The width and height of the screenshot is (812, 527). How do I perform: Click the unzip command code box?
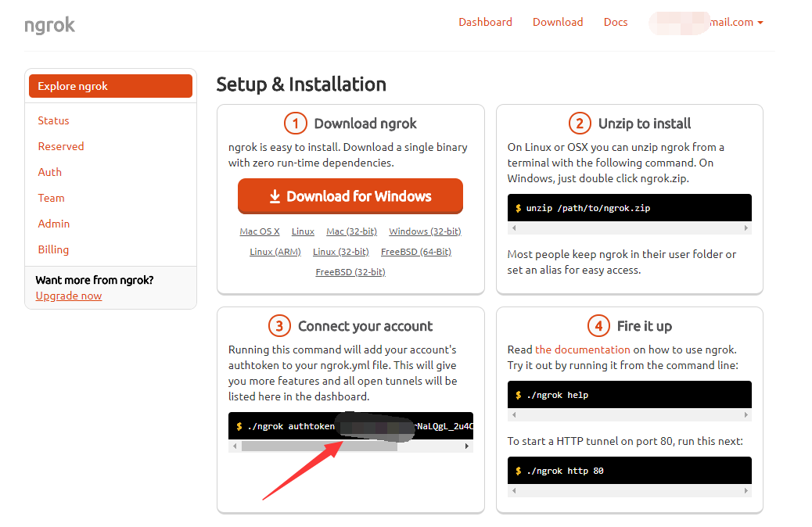[x=629, y=207]
